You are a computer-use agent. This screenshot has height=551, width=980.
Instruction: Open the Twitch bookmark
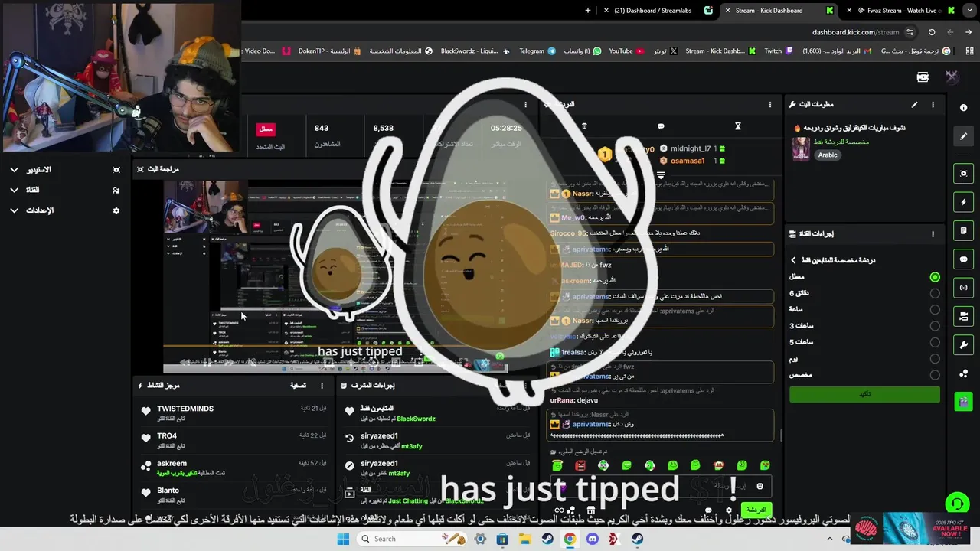777,51
